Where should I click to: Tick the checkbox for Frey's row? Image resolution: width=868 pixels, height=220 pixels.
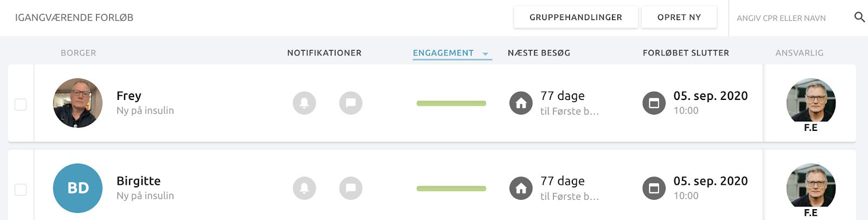pyautogui.click(x=21, y=104)
